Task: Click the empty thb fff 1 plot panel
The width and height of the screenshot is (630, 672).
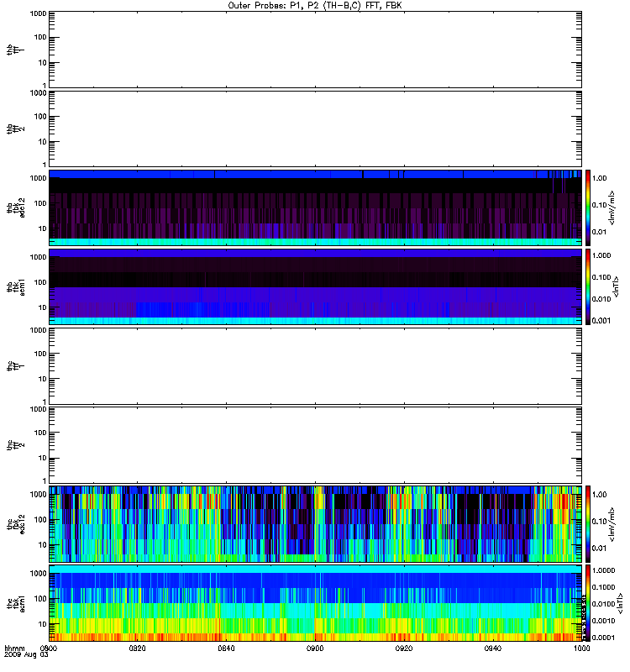Action: (315, 50)
